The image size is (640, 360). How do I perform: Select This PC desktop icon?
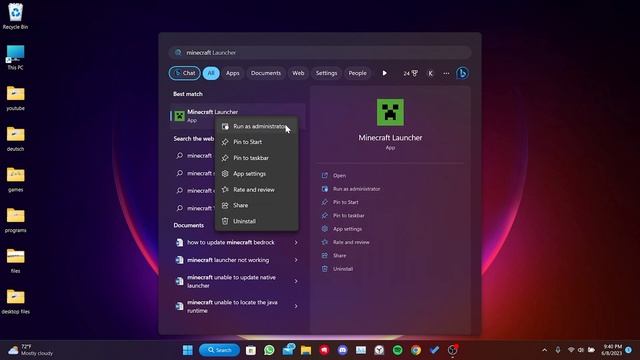[x=16, y=58]
